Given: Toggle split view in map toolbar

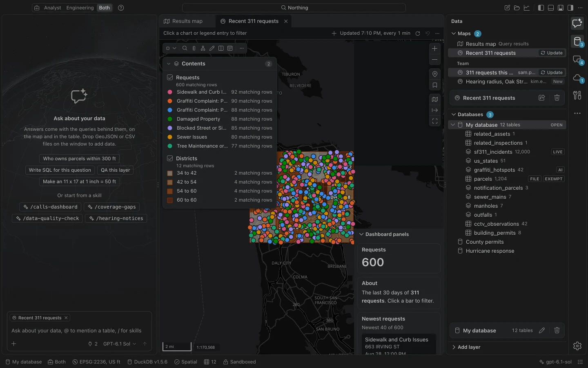Looking at the screenshot, I should (221, 48).
